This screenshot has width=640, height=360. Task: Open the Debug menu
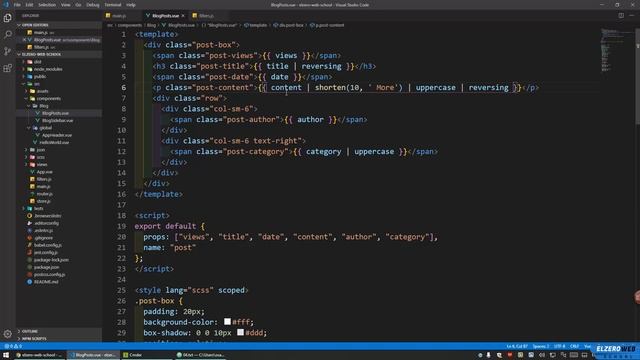click(93, 5)
